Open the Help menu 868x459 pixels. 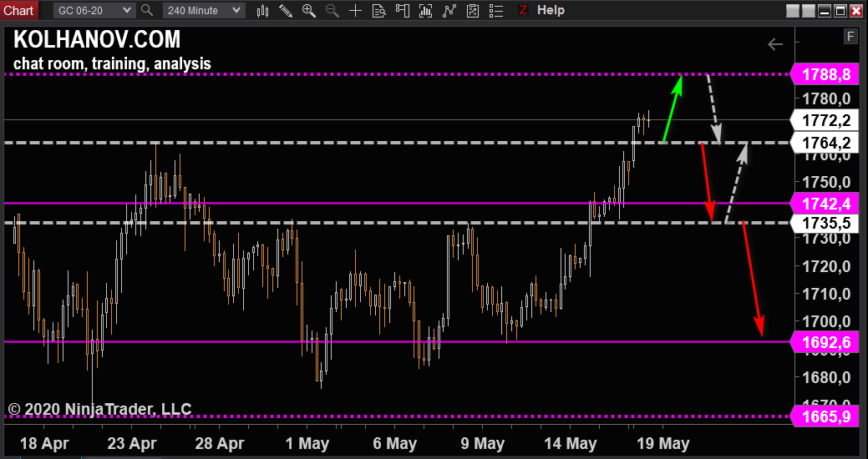pyautogui.click(x=551, y=11)
